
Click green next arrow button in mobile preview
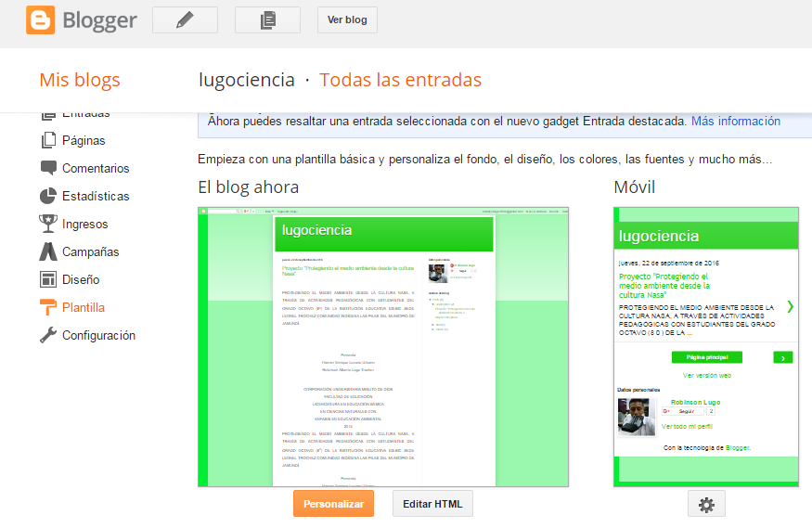click(783, 357)
